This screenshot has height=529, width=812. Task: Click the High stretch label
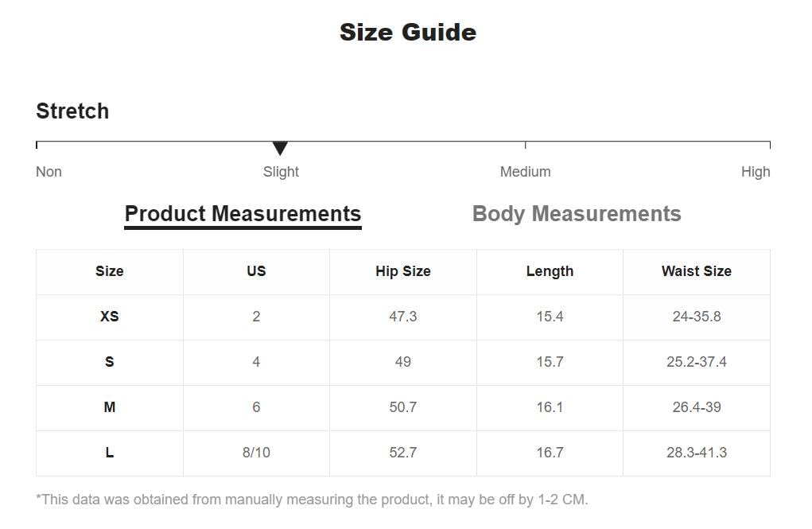click(x=755, y=172)
